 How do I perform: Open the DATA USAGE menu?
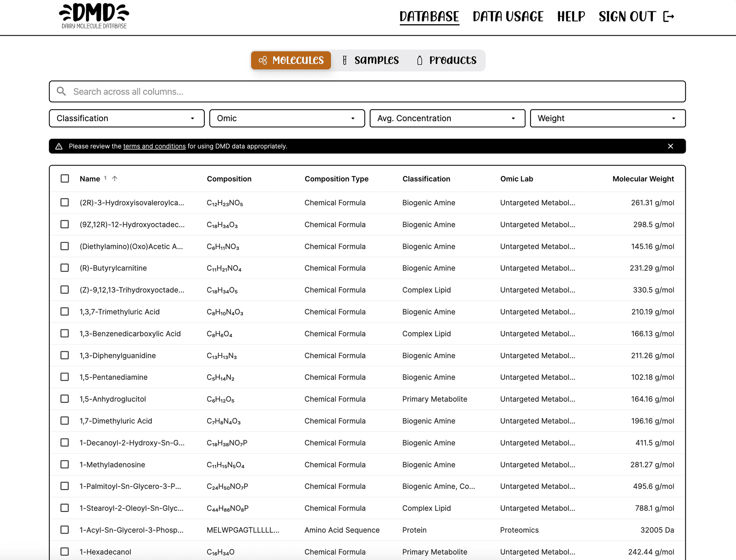[x=508, y=16]
